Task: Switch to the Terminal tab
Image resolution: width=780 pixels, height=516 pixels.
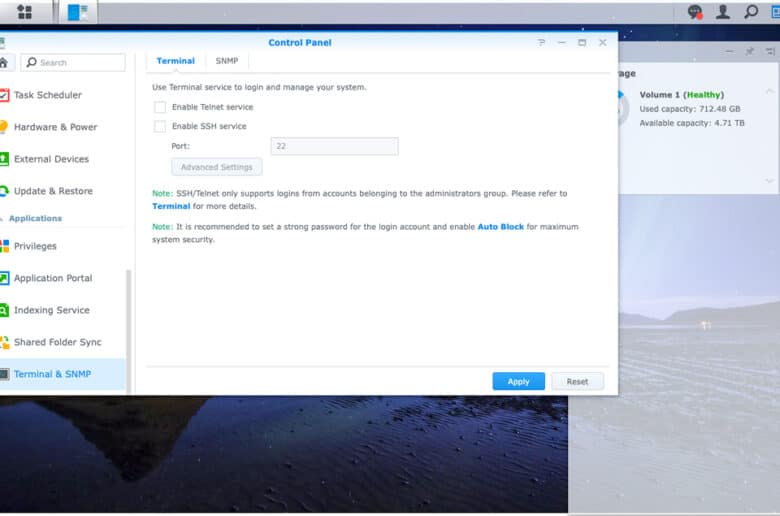Action: pyautogui.click(x=176, y=61)
